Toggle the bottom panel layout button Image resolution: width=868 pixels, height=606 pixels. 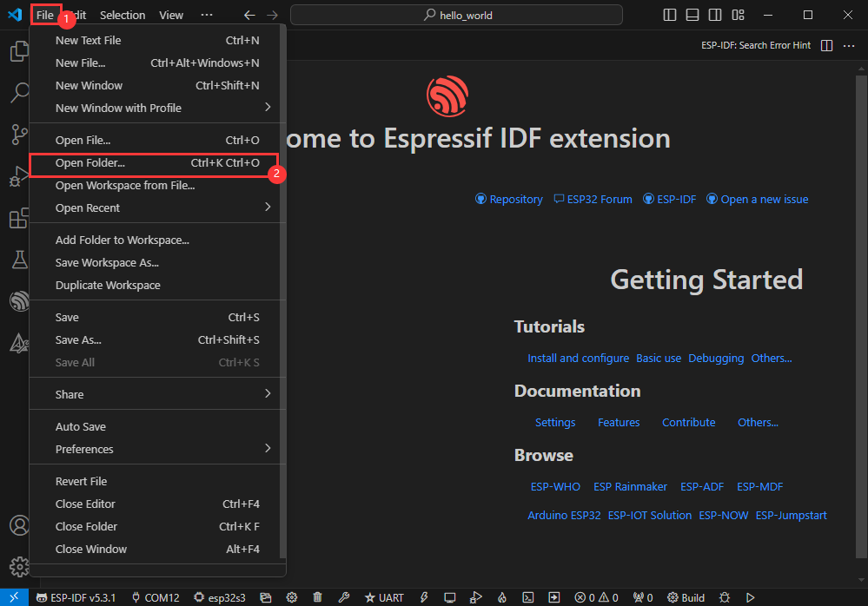(692, 15)
